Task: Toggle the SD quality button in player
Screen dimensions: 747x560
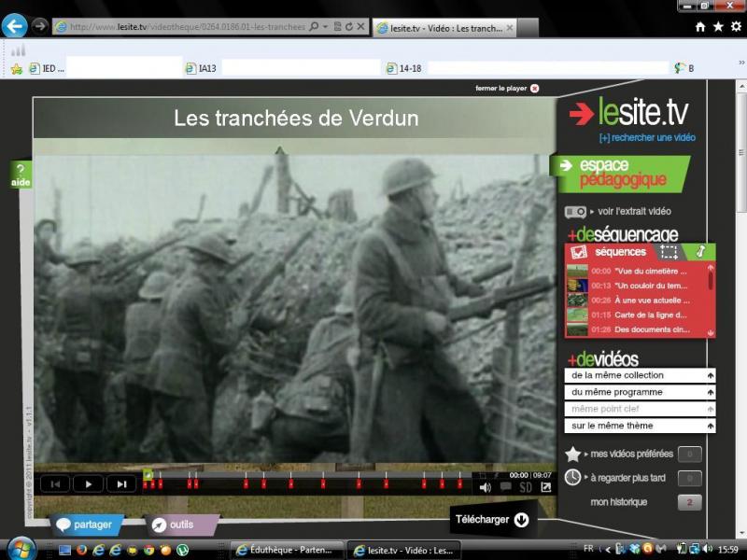Action: (525, 487)
